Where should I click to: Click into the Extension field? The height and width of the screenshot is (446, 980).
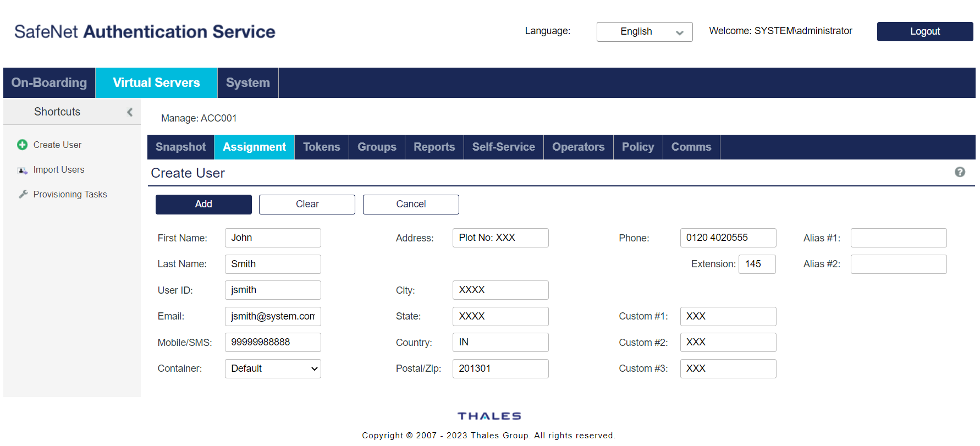757,264
